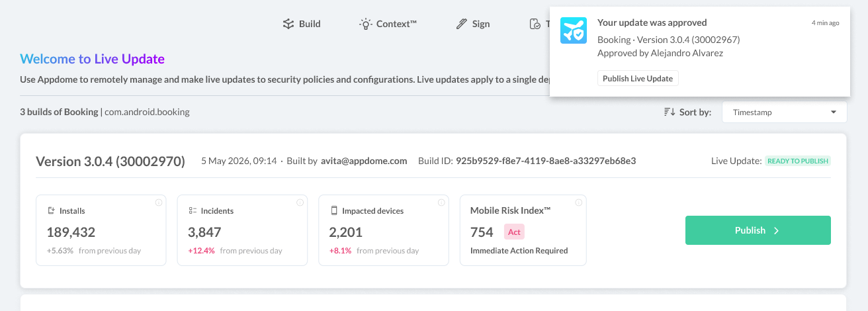Click the Incidents list icon
The height and width of the screenshot is (311, 868).
point(193,211)
